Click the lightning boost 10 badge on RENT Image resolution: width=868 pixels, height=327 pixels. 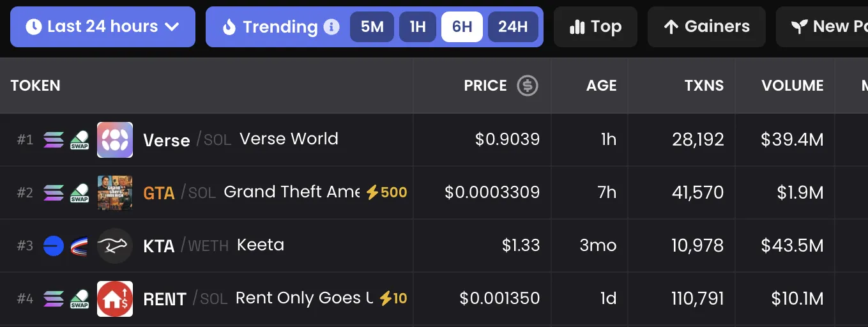[x=393, y=298]
